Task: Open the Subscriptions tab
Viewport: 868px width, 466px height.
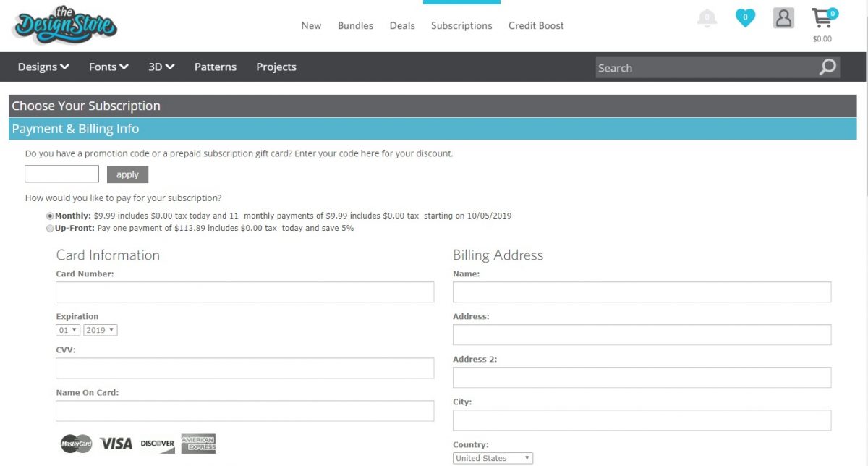Action: coord(461,25)
